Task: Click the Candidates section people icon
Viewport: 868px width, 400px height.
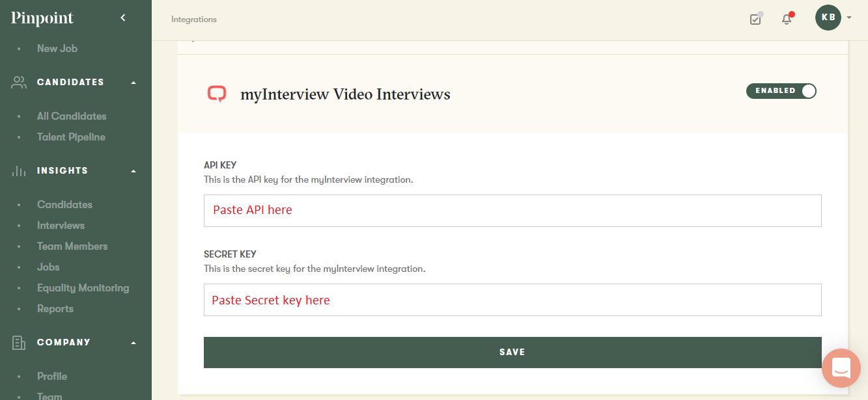Action: 19,83
